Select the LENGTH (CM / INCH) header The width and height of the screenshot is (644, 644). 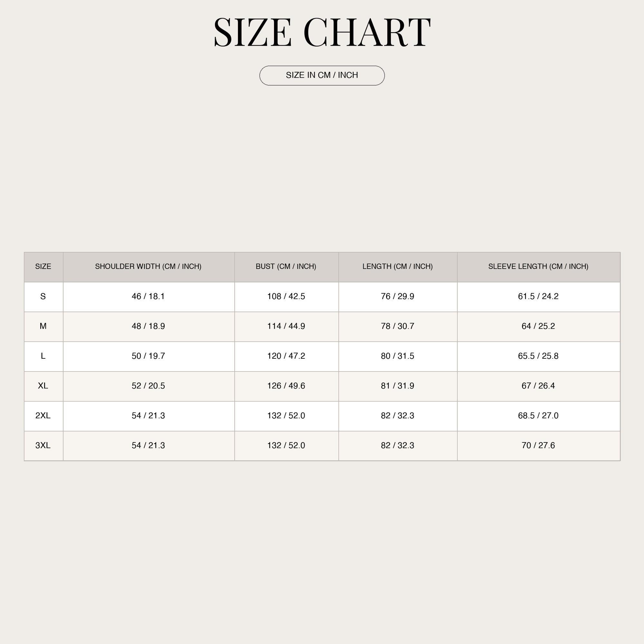tap(398, 267)
